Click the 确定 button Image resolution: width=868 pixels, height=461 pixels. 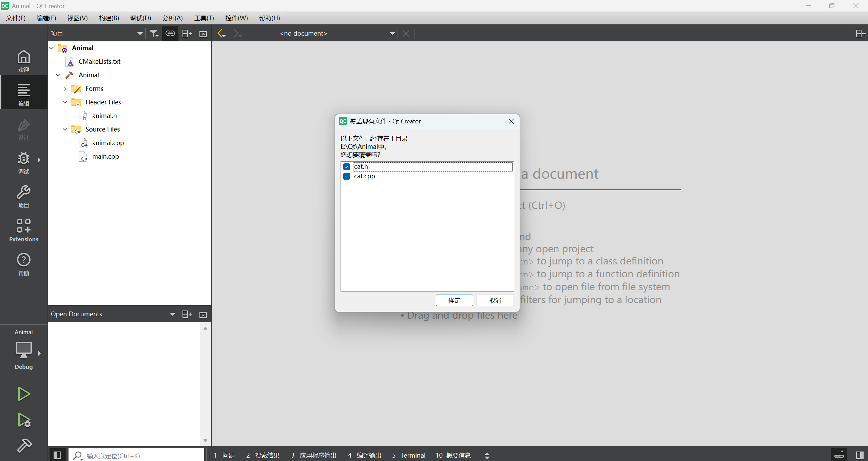[x=454, y=300]
